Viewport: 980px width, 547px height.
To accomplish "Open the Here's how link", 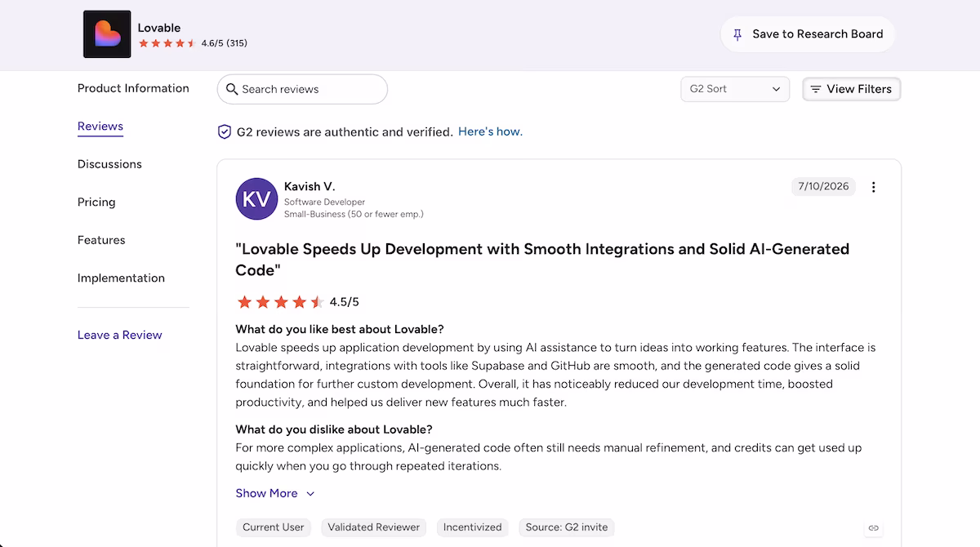I will tap(490, 131).
